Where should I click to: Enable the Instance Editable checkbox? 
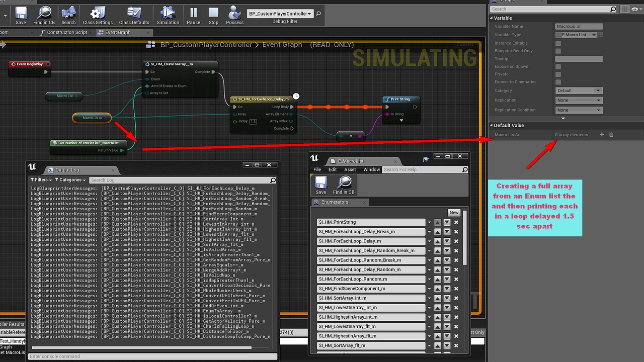point(558,43)
